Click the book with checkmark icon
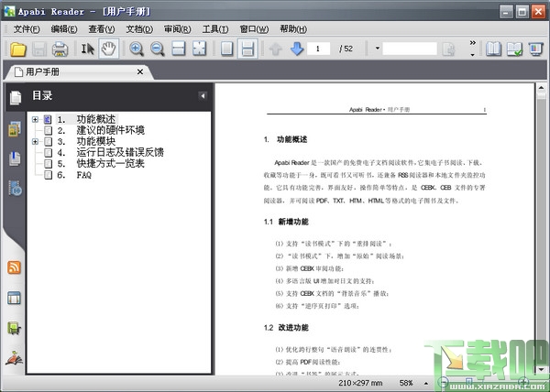Image resolution: width=550 pixels, height=392 pixels. pyautogui.click(x=514, y=49)
